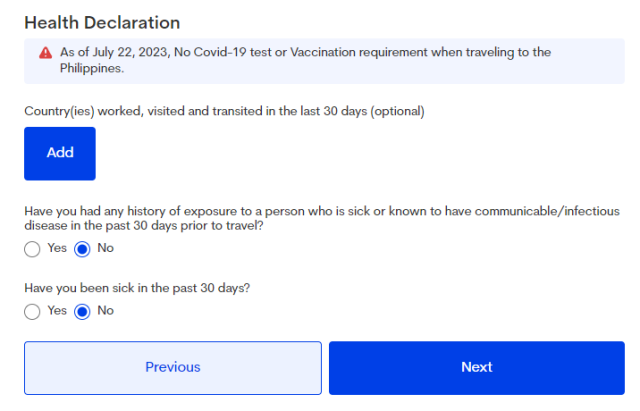Click the 'Have you been sick' question text
Screen dimensions: 640x411
click(137, 288)
